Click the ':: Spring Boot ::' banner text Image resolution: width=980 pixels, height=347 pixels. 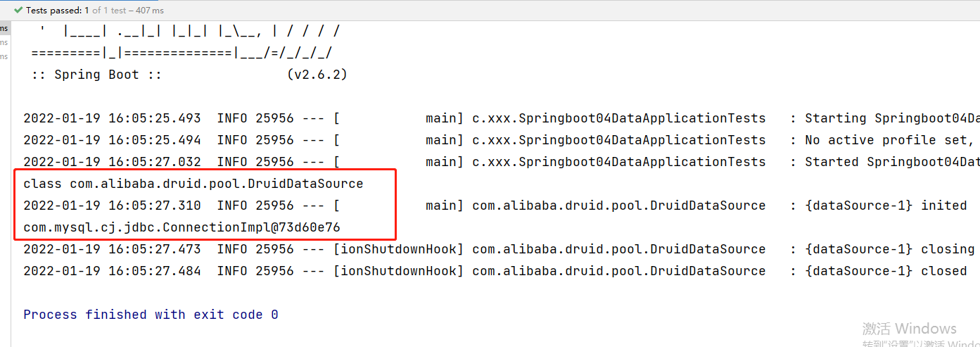97,75
